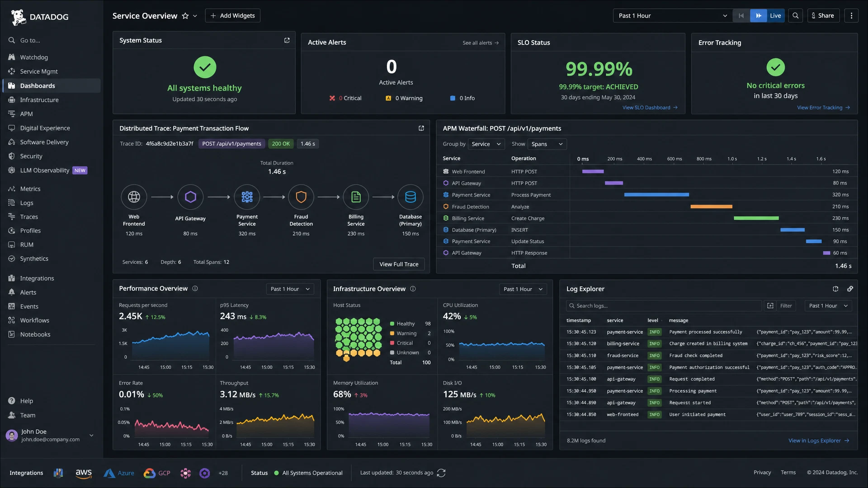Go to Infrastructure in sidebar
The height and width of the screenshot is (488, 868).
coord(39,100)
